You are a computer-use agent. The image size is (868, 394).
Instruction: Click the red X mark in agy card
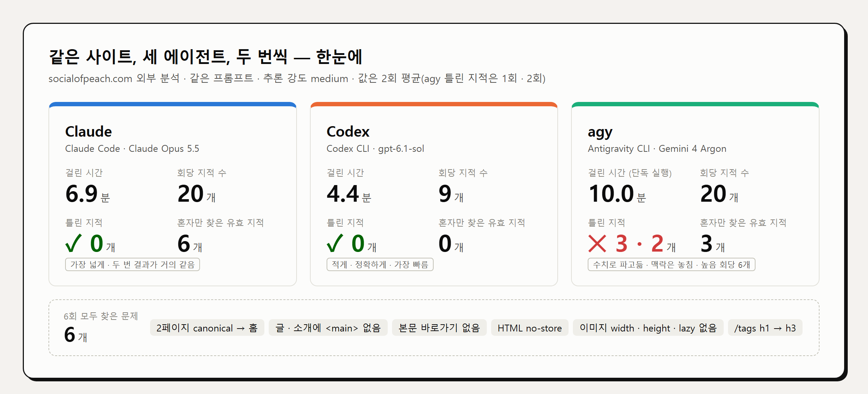(597, 243)
